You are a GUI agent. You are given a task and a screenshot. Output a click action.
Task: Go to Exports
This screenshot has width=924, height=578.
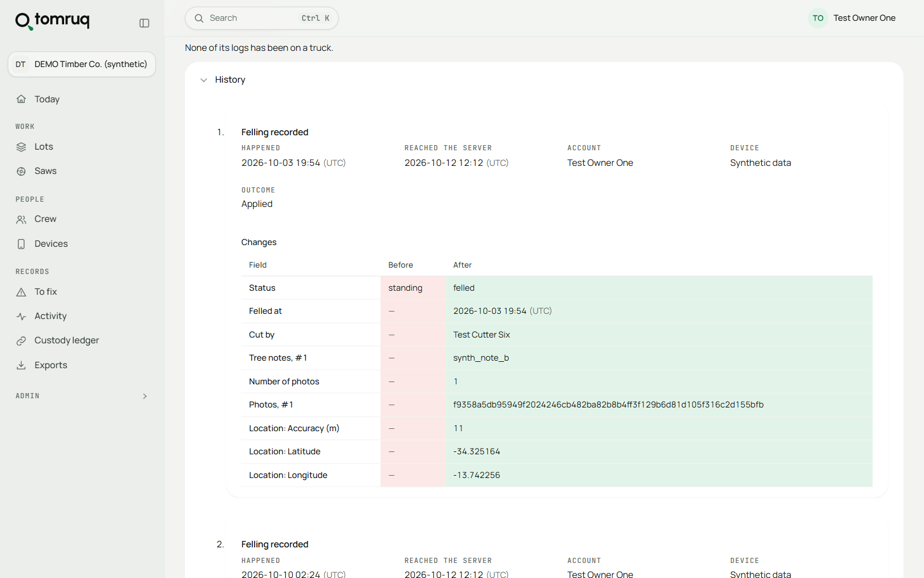click(81, 365)
